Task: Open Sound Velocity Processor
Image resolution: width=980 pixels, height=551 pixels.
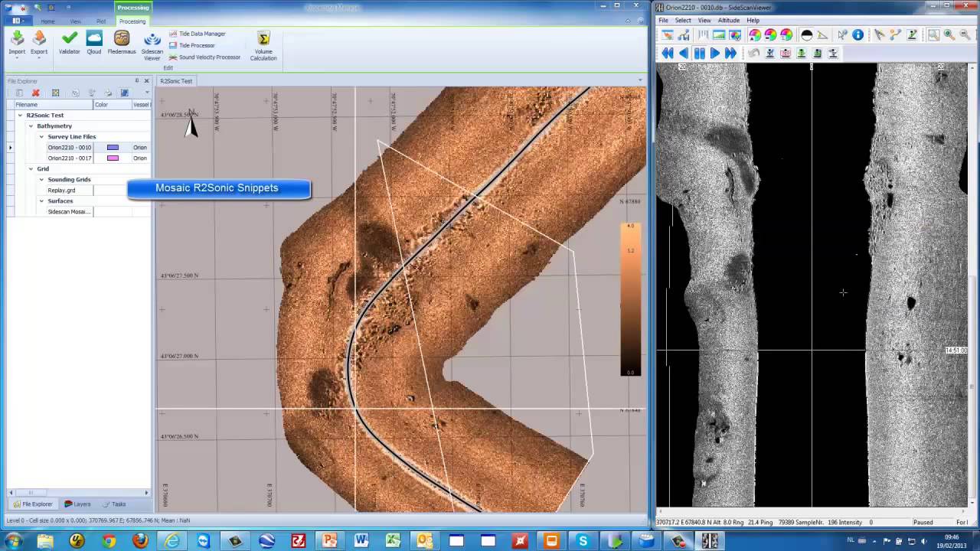Action: [204, 57]
